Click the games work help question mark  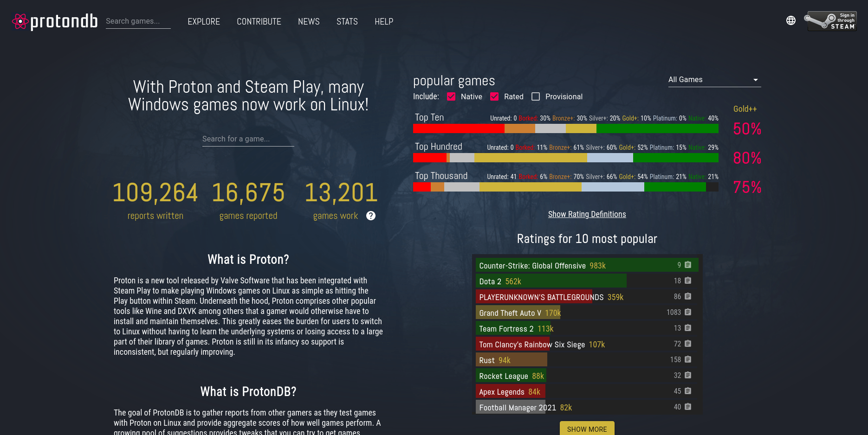click(x=371, y=216)
